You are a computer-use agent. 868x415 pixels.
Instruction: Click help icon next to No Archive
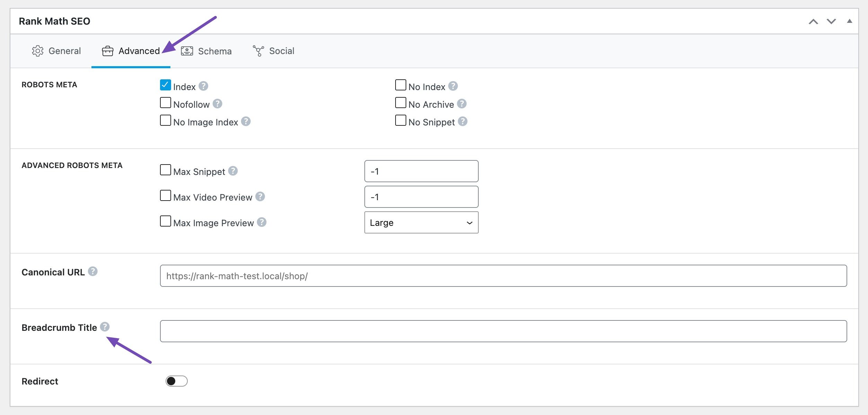point(462,104)
